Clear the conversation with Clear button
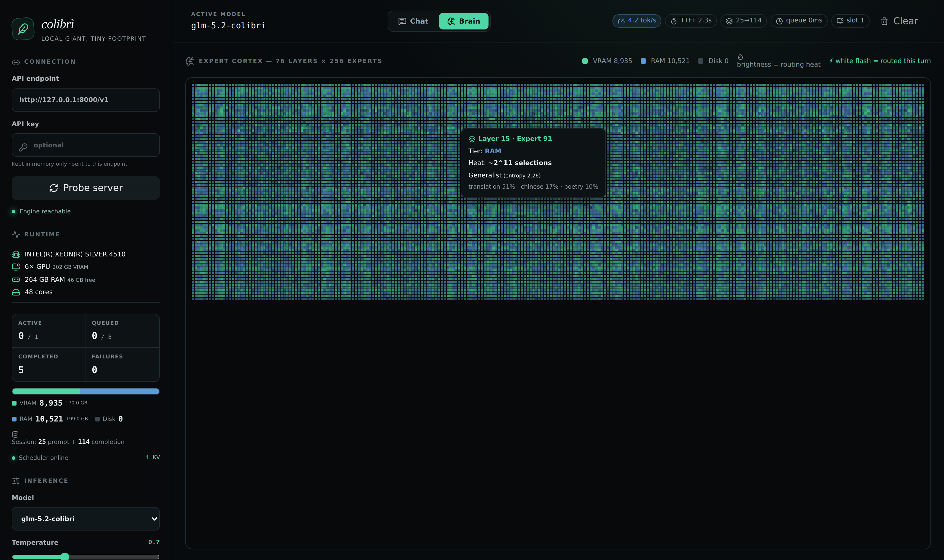 [x=899, y=21]
